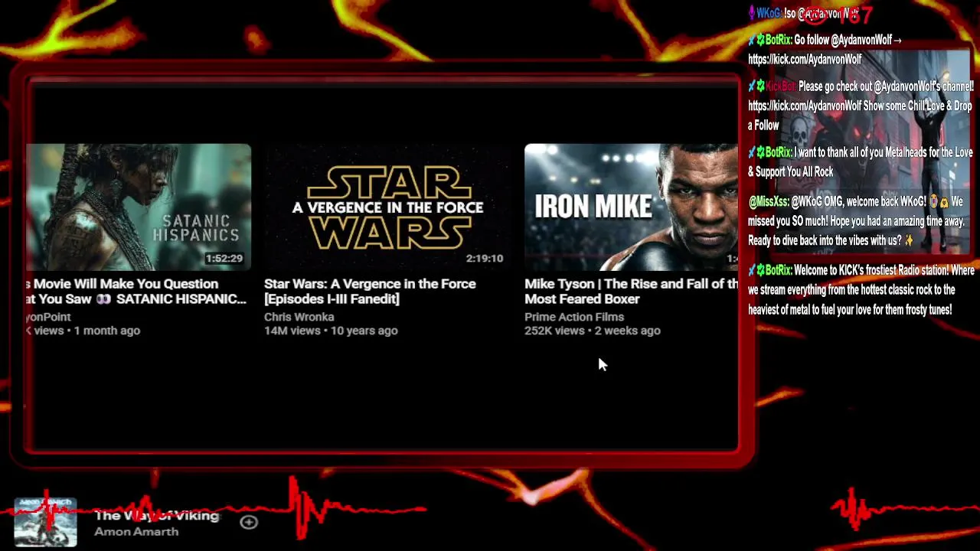Open the 'Movie Will Make You Question' title

coord(136,292)
